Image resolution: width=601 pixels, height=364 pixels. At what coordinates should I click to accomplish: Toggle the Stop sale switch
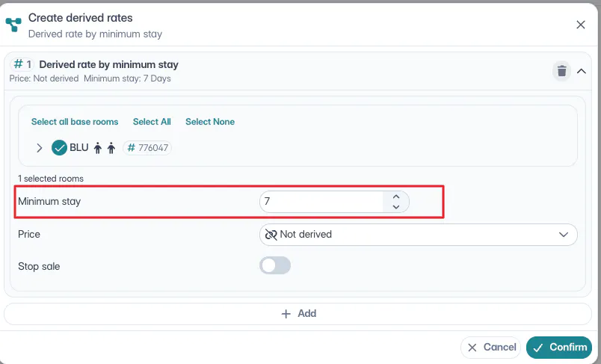click(x=275, y=265)
